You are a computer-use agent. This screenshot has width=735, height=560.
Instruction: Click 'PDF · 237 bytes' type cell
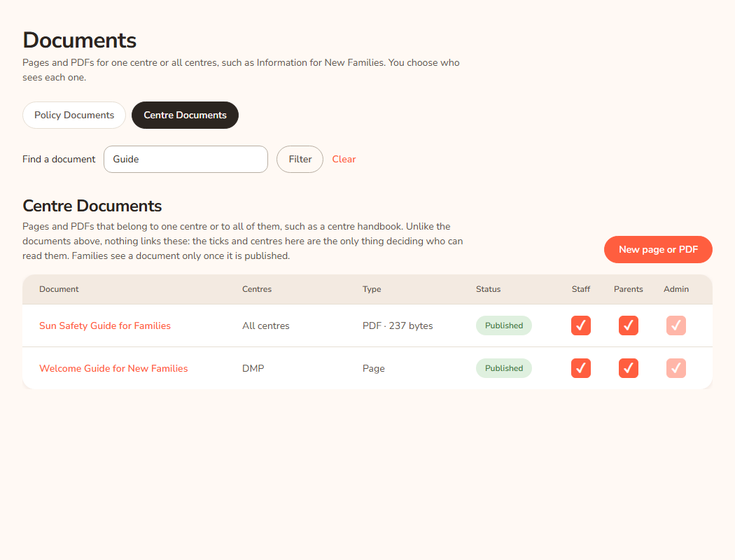coord(398,325)
